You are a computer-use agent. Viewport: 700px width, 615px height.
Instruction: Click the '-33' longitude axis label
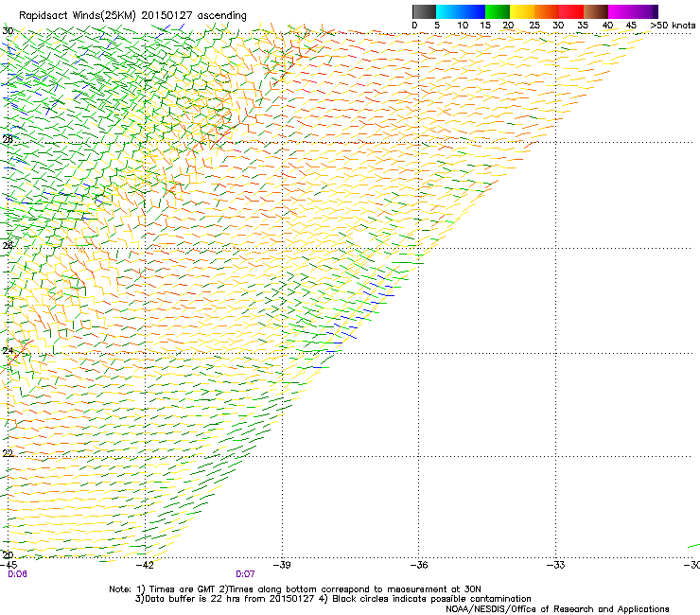click(556, 565)
